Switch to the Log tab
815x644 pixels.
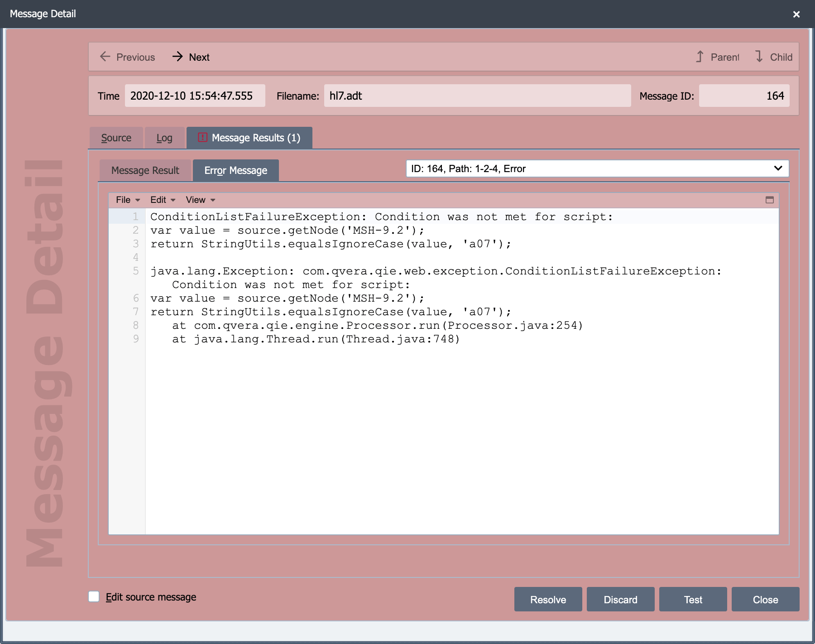[x=164, y=138]
